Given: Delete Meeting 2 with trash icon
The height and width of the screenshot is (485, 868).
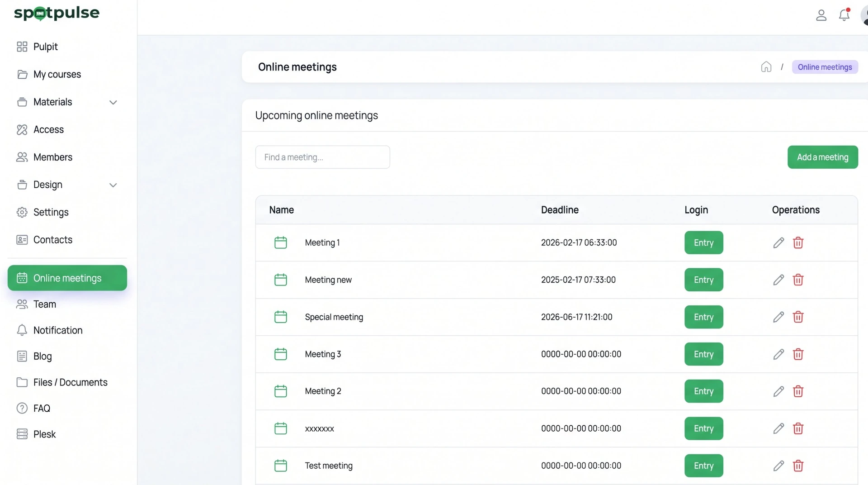Looking at the screenshot, I should [x=798, y=391].
